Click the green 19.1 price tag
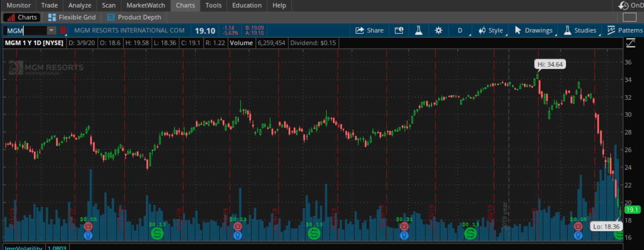Image resolution: width=644 pixels, height=250 pixels. point(632,210)
